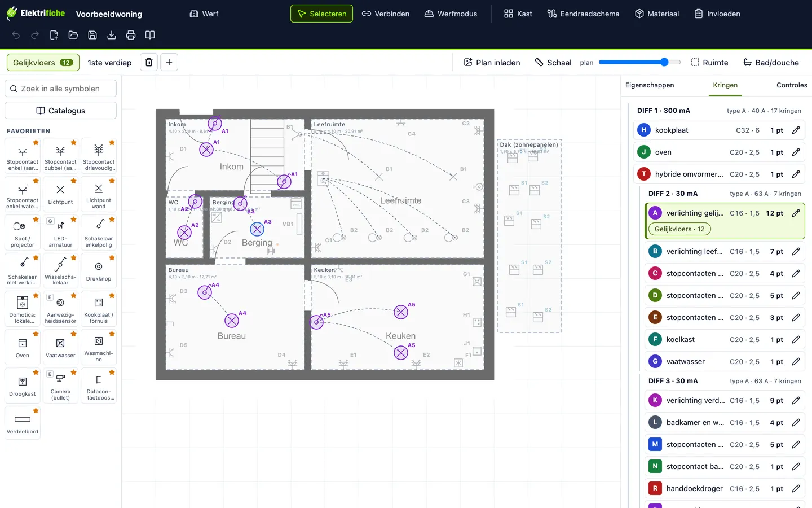Open the Invloeden view
Screen dimensions: 812x508
pyautogui.click(x=717, y=14)
